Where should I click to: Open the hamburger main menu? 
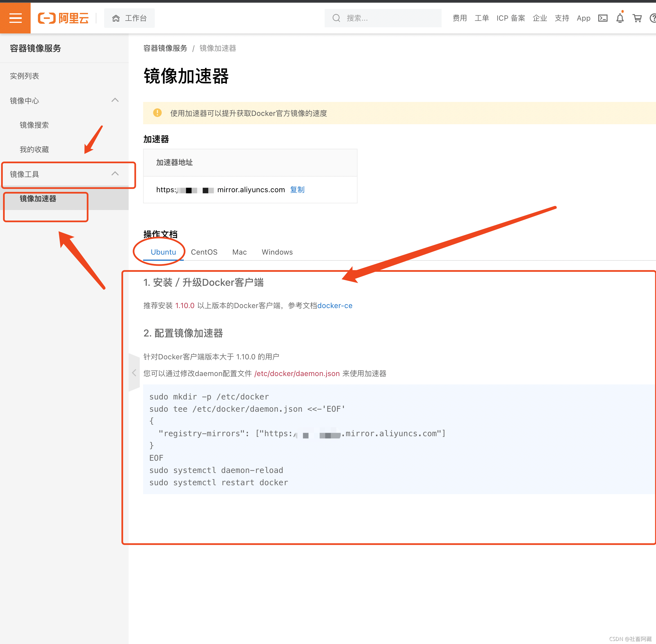click(15, 18)
